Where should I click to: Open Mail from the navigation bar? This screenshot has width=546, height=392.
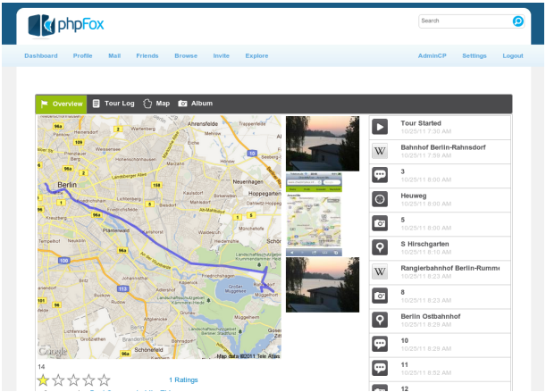(x=114, y=55)
